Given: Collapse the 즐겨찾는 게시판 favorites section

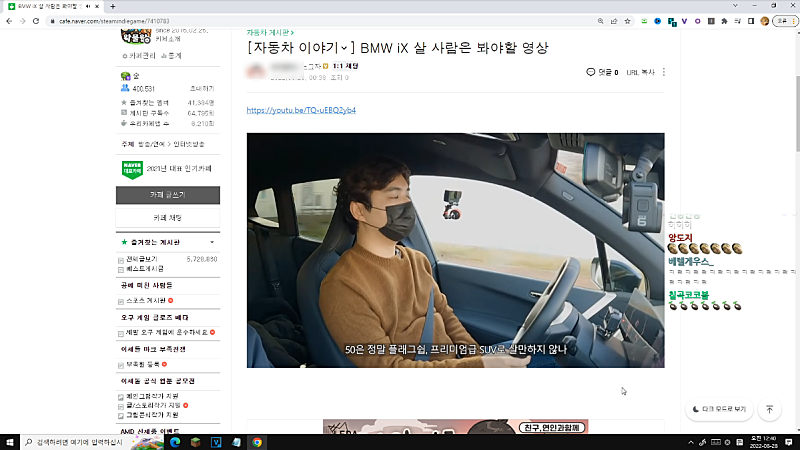Looking at the screenshot, I should (x=212, y=242).
